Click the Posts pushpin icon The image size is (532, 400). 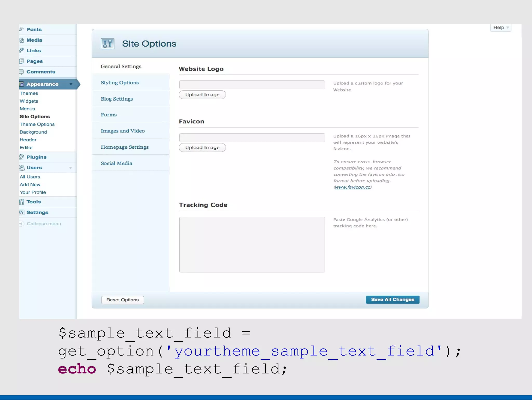click(x=22, y=29)
